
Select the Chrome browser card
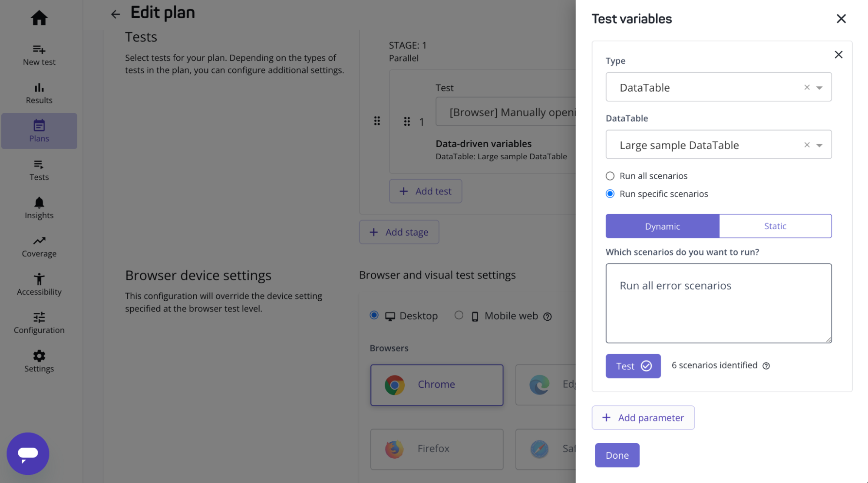pyautogui.click(x=436, y=384)
